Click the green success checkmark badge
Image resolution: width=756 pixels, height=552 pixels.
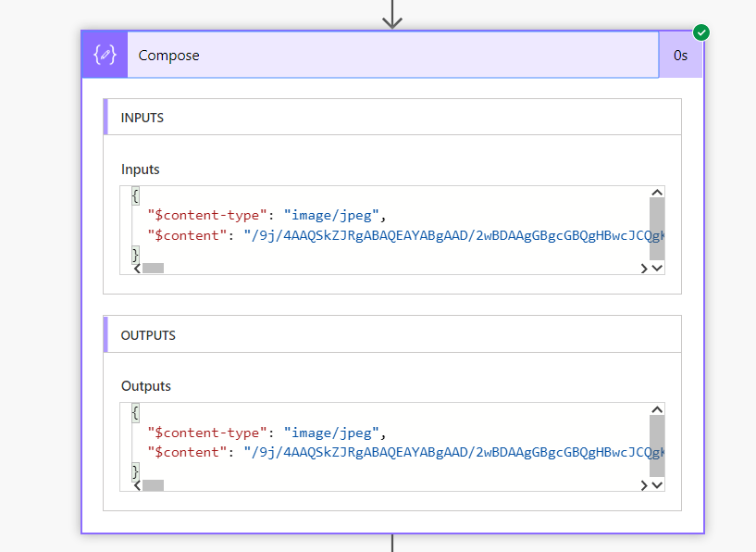(x=701, y=33)
